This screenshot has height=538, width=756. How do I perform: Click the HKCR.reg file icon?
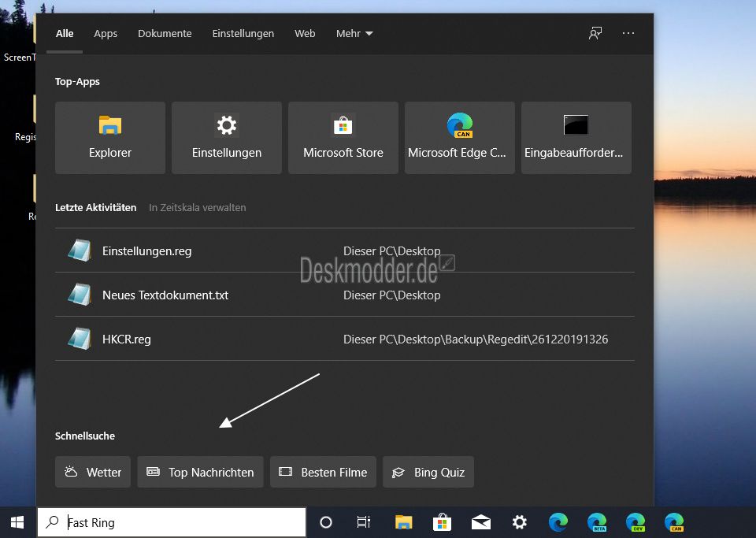point(80,339)
